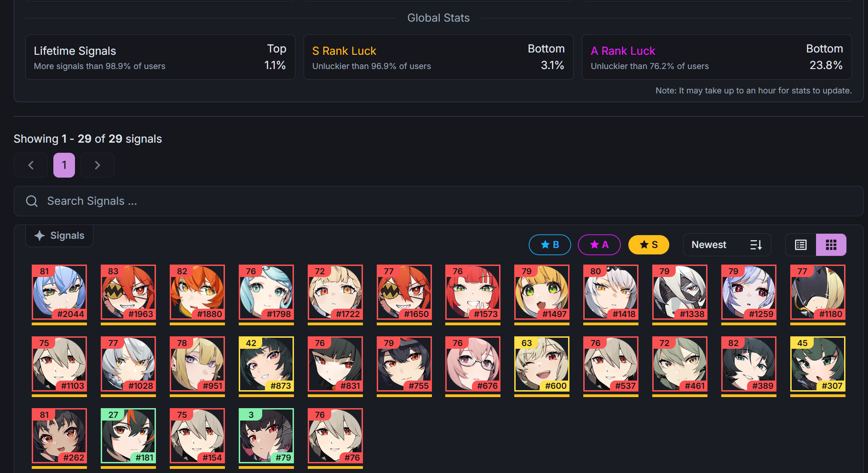Click the stats update note text
868x473 pixels.
click(753, 91)
